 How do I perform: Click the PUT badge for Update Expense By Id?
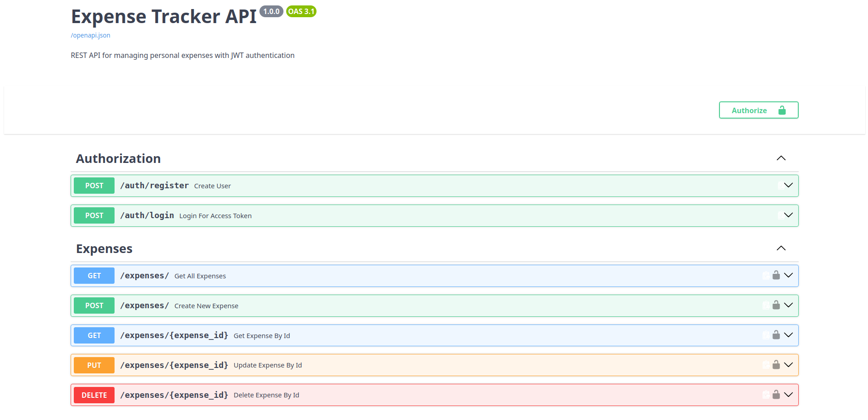pyautogui.click(x=94, y=365)
